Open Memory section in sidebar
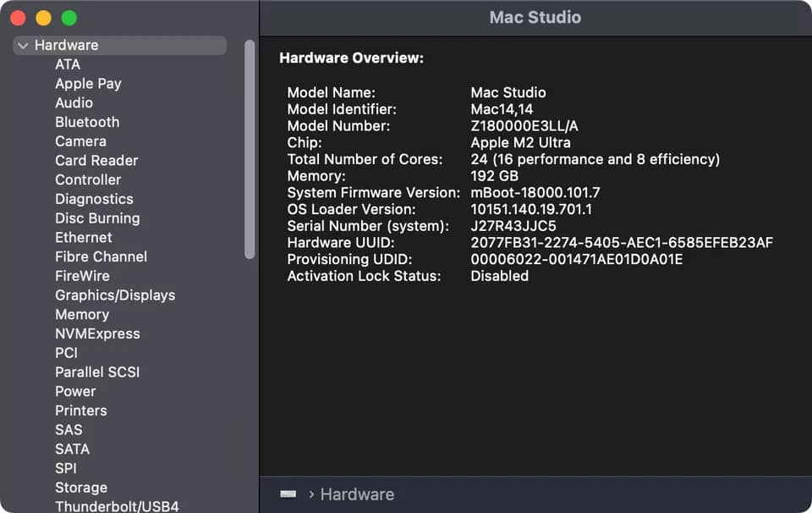The width and height of the screenshot is (812, 513). pyautogui.click(x=82, y=315)
